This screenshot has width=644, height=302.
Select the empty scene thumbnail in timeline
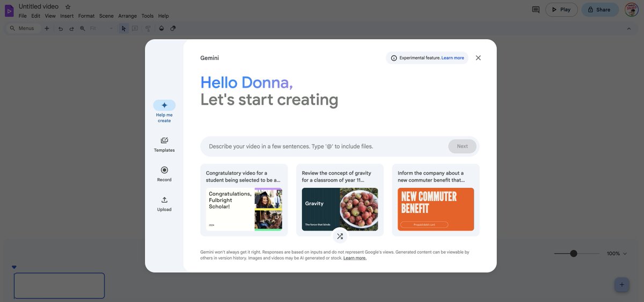point(59,286)
